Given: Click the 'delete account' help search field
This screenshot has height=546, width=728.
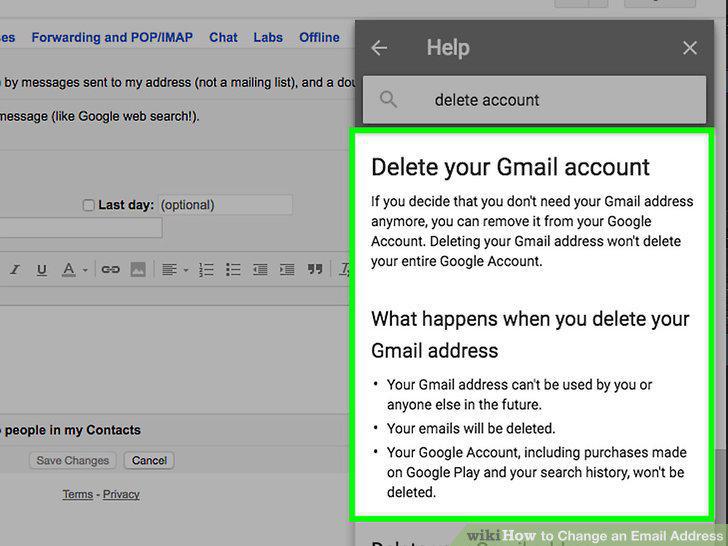Looking at the screenshot, I should (x=534, y=100).
